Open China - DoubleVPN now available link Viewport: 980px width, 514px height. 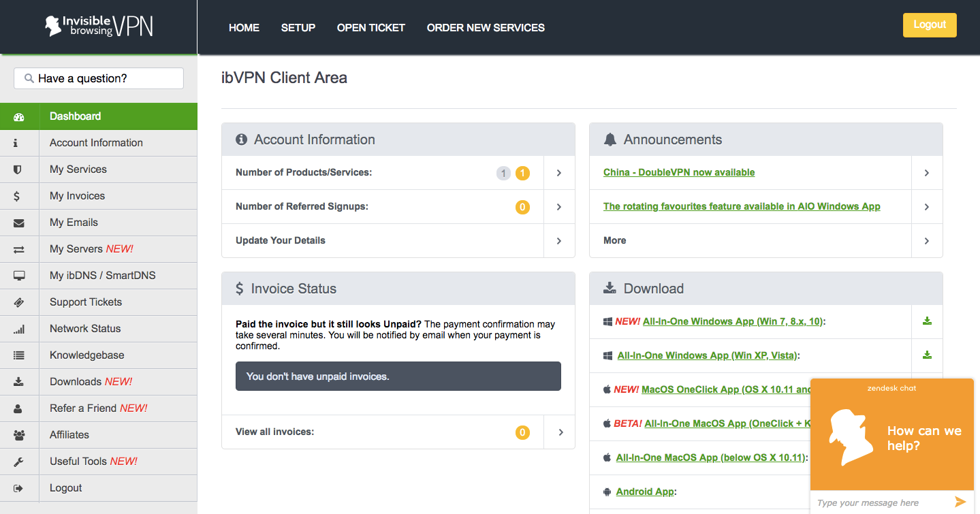click(x=679, y=173)
